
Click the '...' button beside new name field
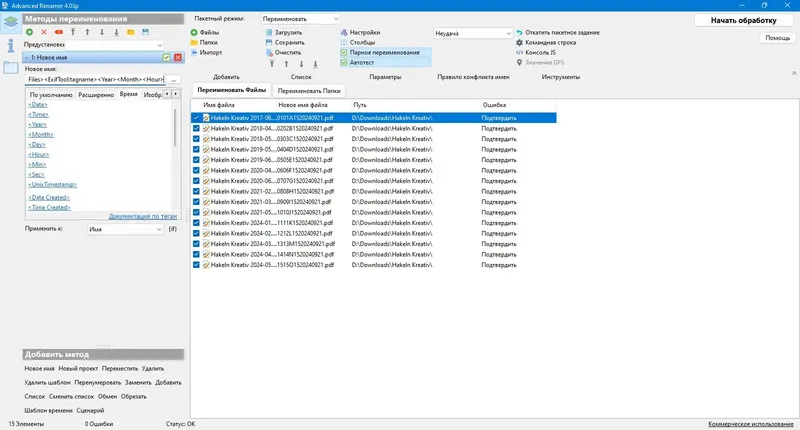tap(173, 80)
